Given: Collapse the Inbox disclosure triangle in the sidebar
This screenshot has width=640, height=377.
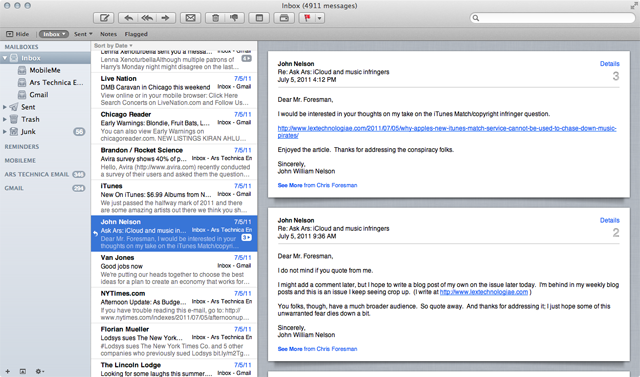Looking at the screenshot, I should pos(5,58).
